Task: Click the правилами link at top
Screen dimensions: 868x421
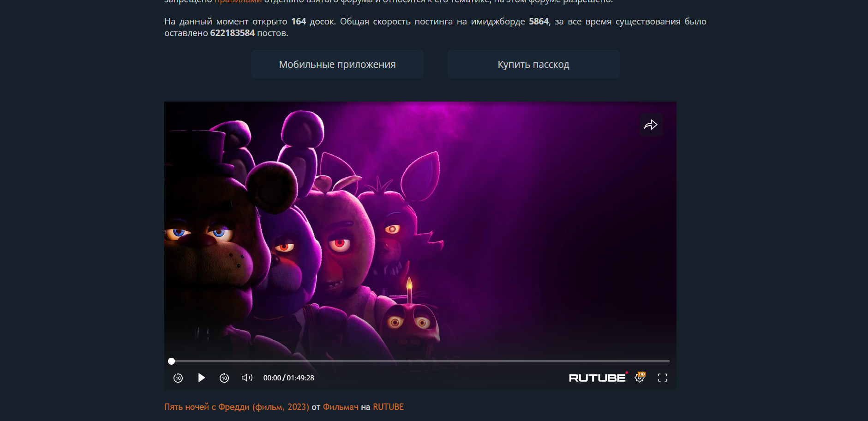Action: [238, 1]
